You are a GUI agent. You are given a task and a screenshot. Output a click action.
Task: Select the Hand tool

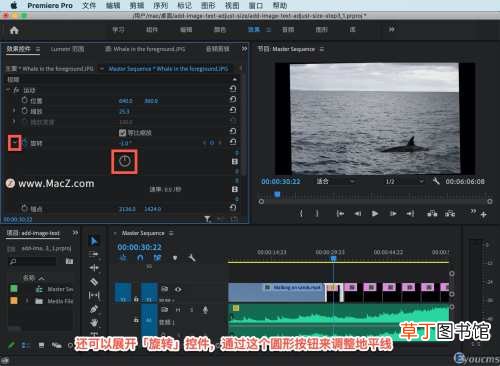pos(94,322)
